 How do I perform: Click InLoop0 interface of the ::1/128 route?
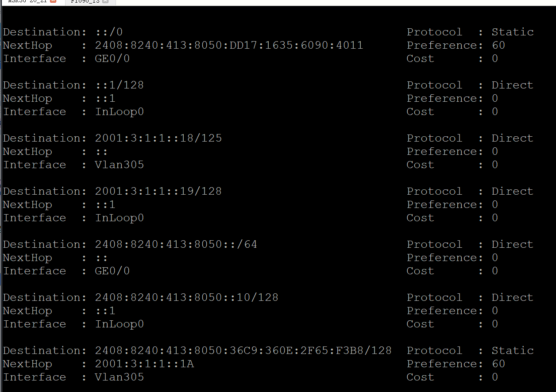click(x=120, y=112)
